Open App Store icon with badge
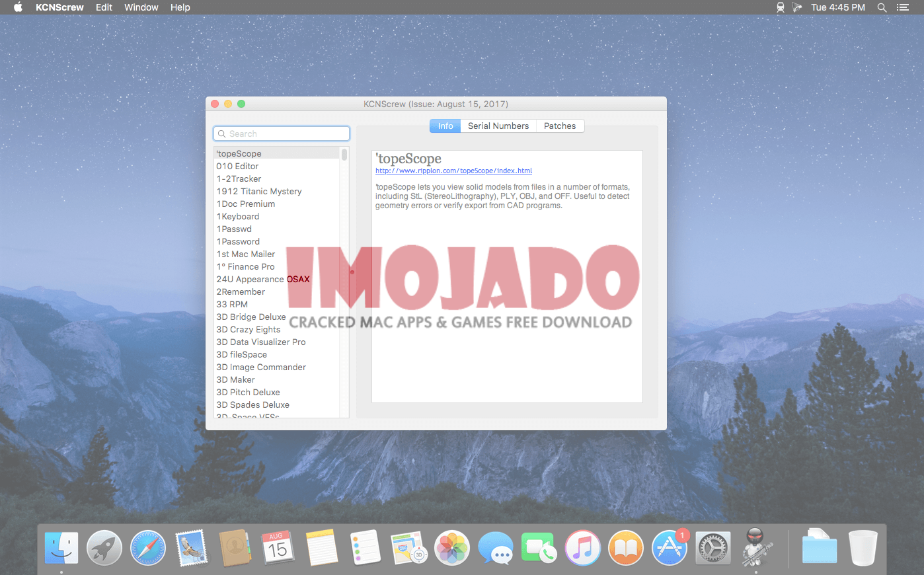The width and height of the screenshot is (924, 575). [670, 548]
